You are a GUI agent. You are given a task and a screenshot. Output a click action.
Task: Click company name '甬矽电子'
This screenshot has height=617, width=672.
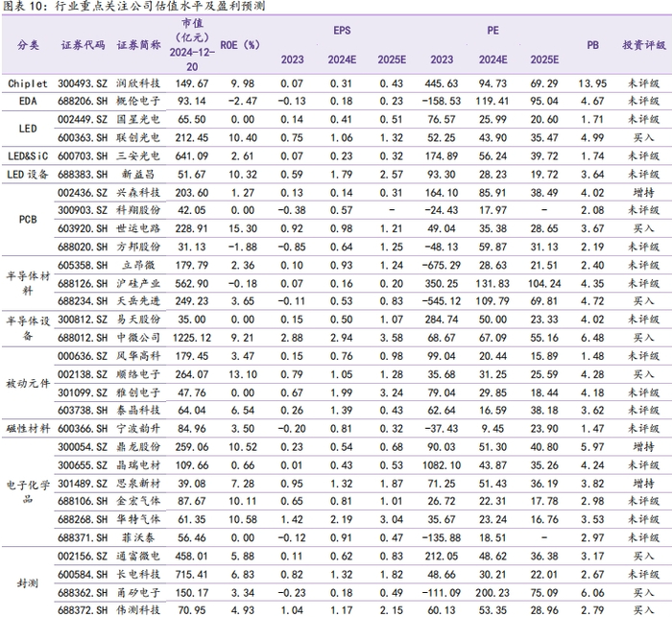point(138,593)
